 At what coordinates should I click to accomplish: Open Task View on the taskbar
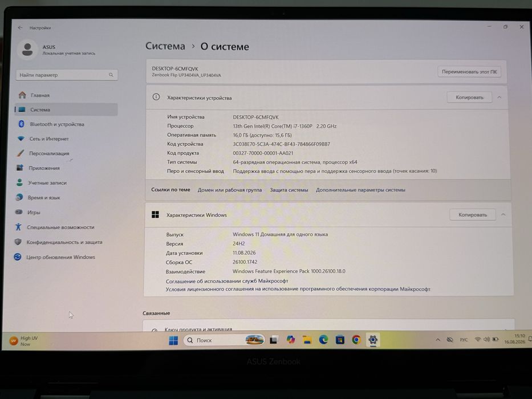pos(274,340)
